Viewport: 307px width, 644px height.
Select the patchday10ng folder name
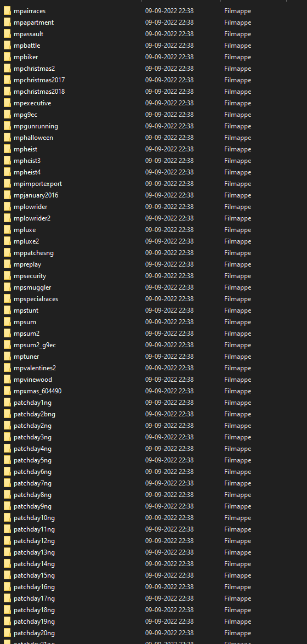pyautogui.click(x=34, y=517)
